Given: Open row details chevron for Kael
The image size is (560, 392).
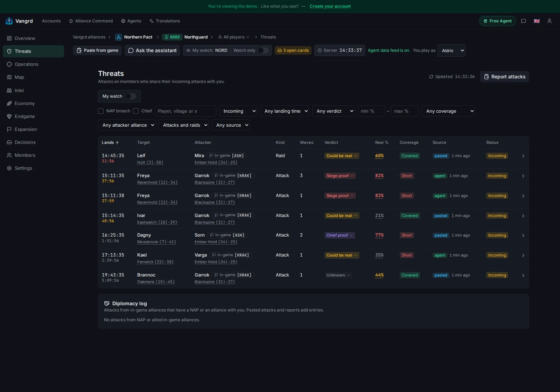Looking at the screenshot, I should [x=523, y=255].
